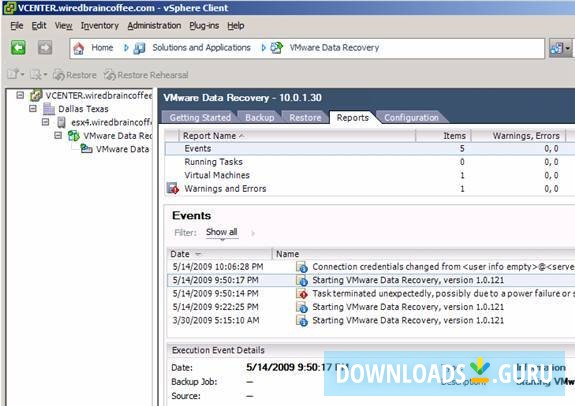Open the Plug-ins menu
Viewport: 575px width, 406px height.
pos(204,26)
